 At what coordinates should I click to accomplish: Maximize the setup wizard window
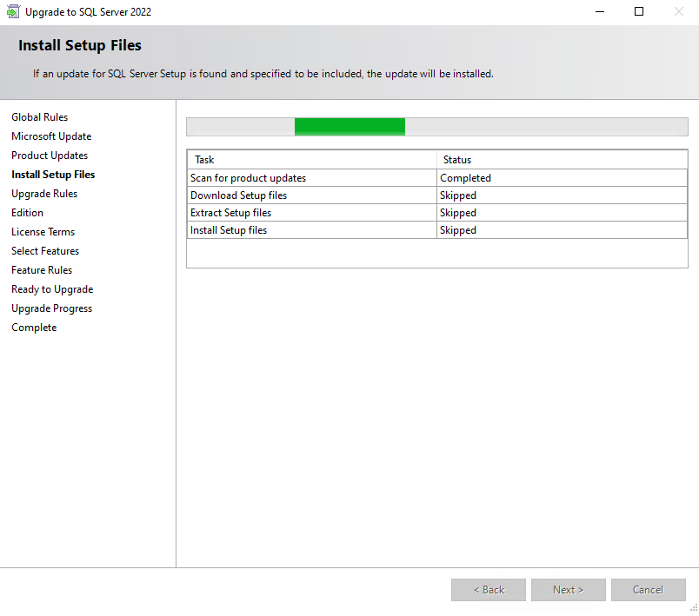639,12
